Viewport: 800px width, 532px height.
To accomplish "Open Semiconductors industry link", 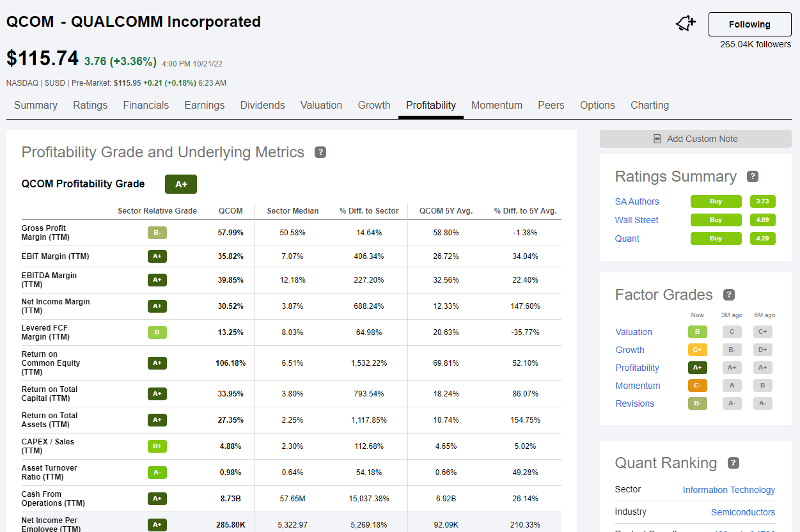I will 743,512.
